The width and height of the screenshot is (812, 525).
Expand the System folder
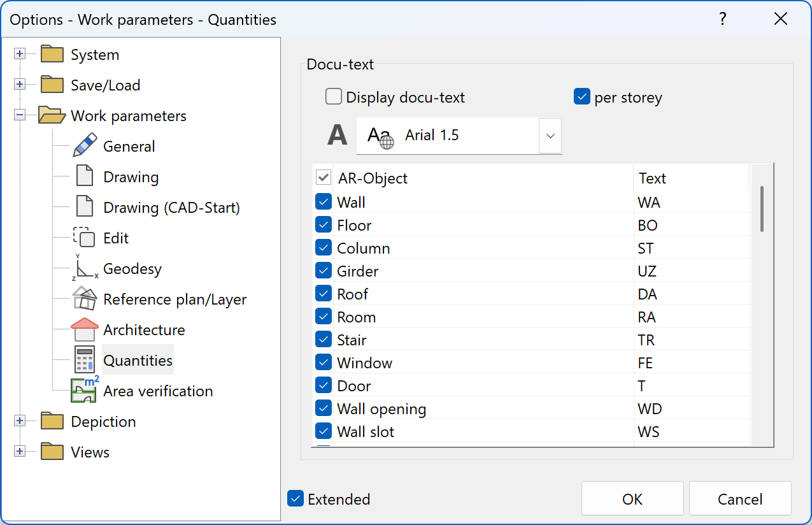(20, 54)
